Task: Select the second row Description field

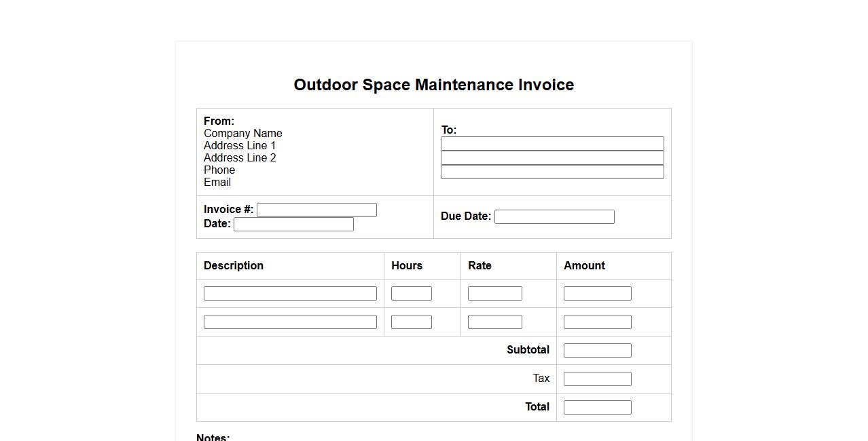Action: coord(290,322)
